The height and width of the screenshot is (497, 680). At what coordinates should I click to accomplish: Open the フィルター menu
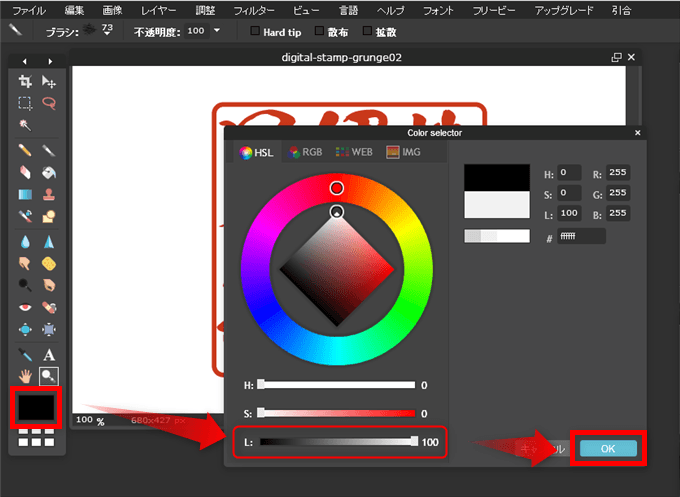(254, 10)
